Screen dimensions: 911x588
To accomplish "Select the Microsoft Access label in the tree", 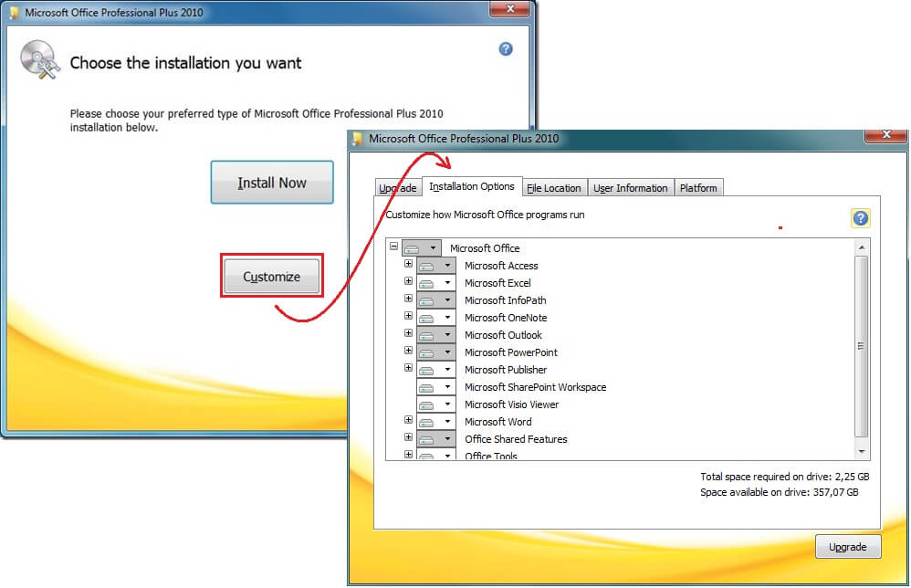I will tap(501, 266).
